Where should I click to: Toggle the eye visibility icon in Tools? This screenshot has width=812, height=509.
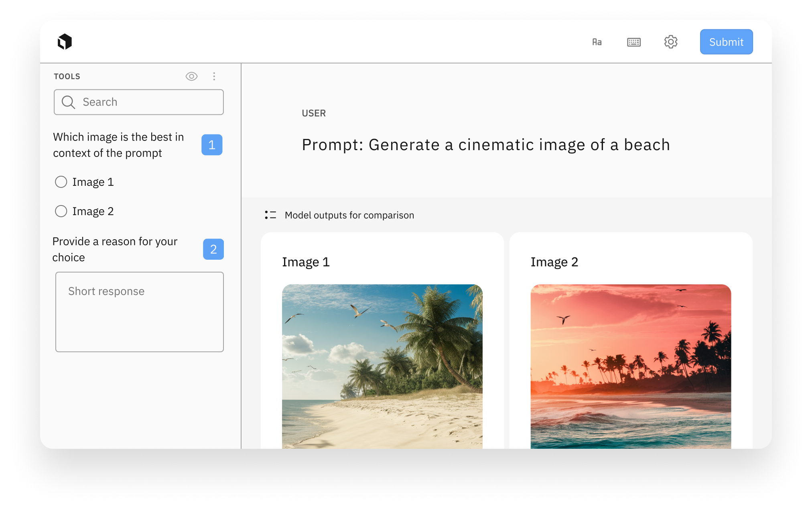click(x=191, y=76)
